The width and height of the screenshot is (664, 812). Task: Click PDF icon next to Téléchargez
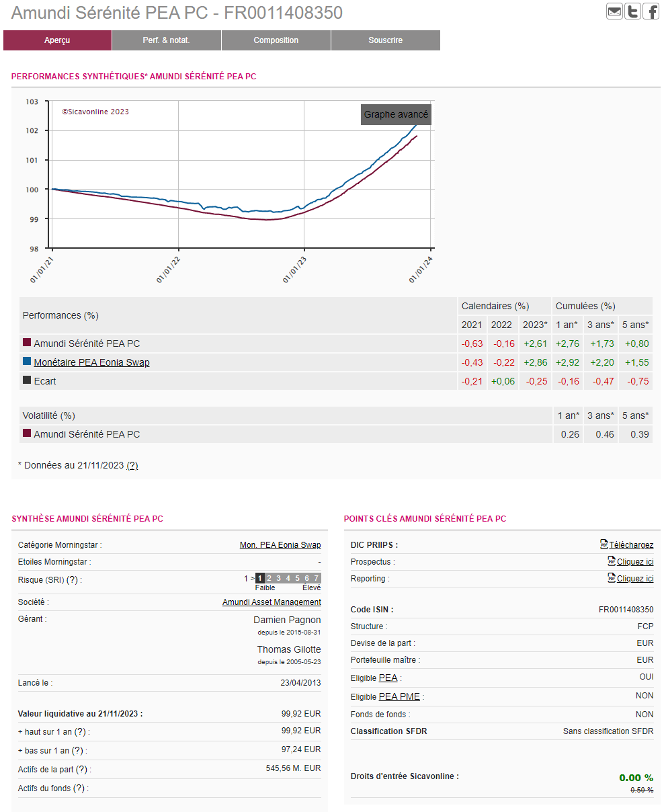pos(604,544)
